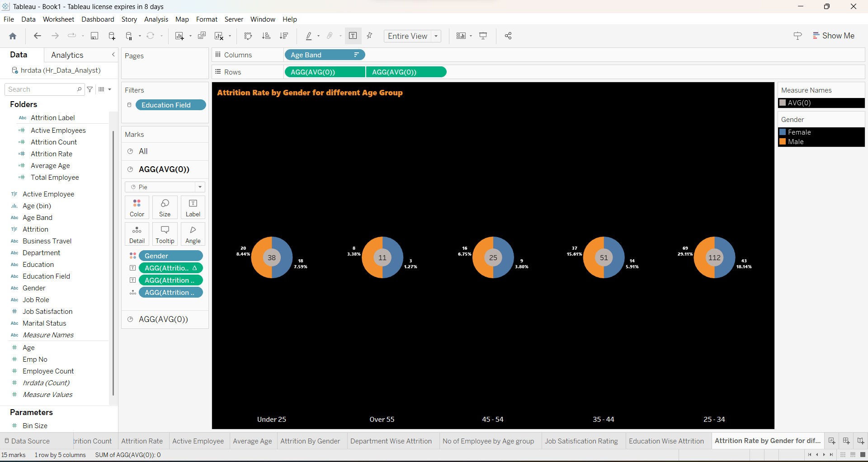Select the Swap Rows and Columns icon
Viewport: 868px width, 462px height.
pyautogui.click(x=248, y=36)
